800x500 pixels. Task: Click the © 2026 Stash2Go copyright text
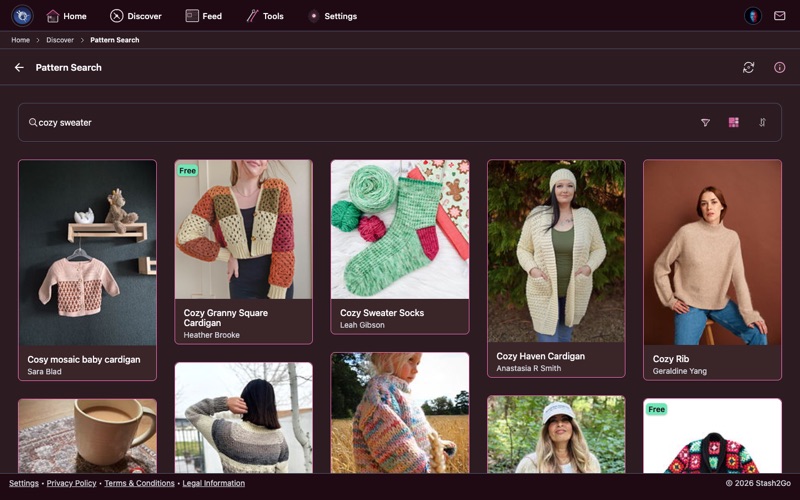pos(758,483)
